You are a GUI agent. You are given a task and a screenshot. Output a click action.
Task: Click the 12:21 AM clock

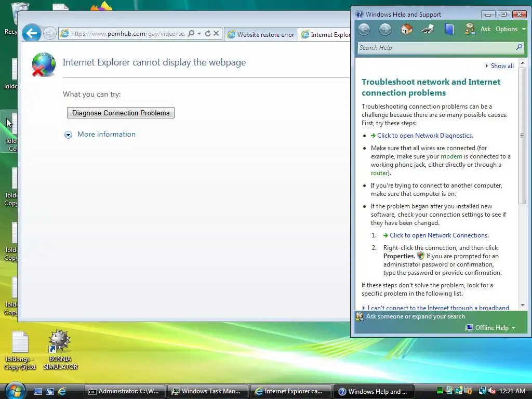tap(512, 391)
